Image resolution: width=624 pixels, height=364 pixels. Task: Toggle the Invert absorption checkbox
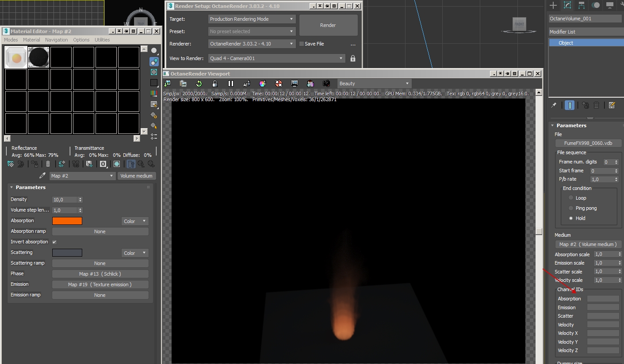[x=54, y=242]
